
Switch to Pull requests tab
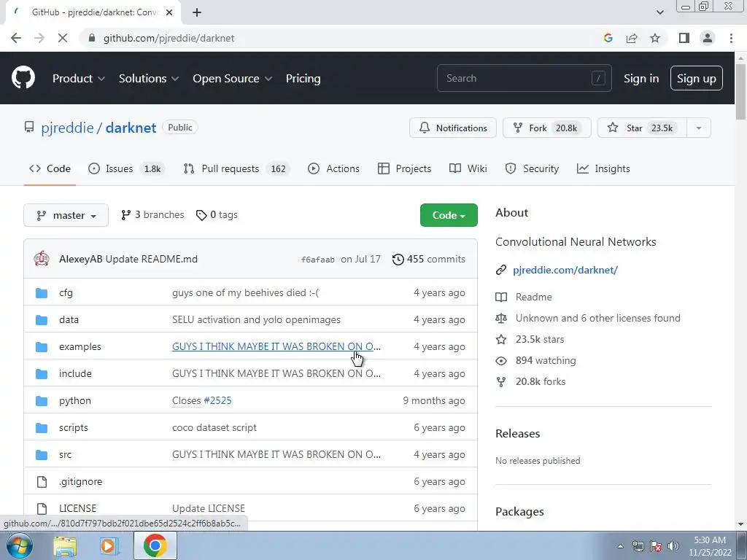[237, 168]
